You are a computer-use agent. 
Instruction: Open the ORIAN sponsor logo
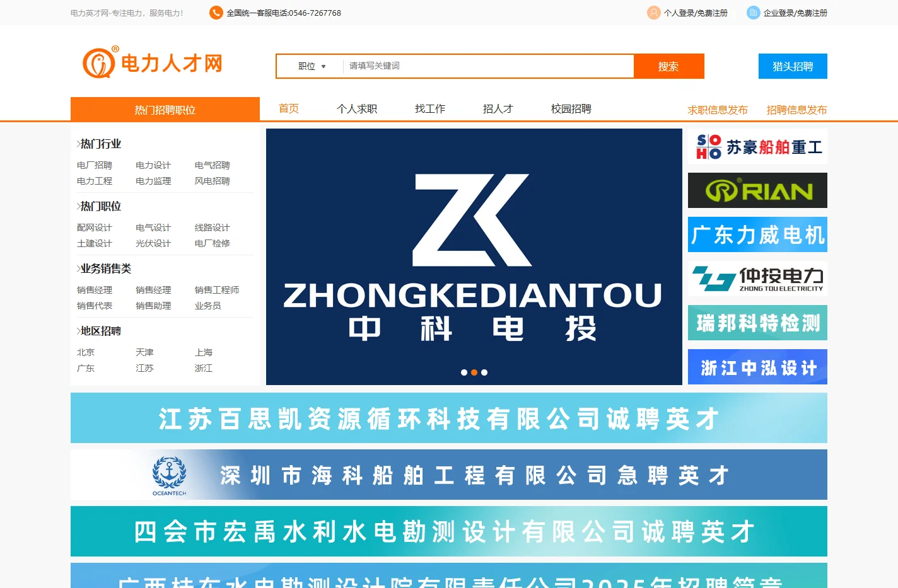point(757,190)
